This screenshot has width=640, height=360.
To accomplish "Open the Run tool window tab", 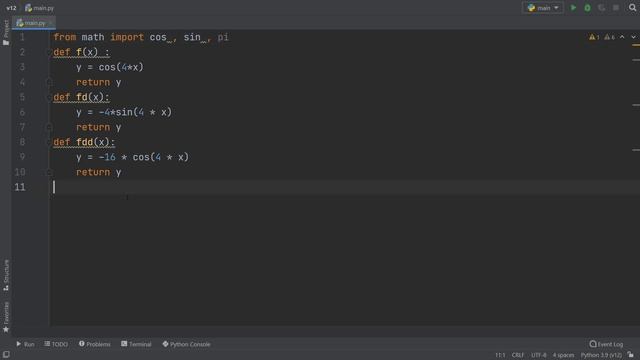I will [25, 344].
